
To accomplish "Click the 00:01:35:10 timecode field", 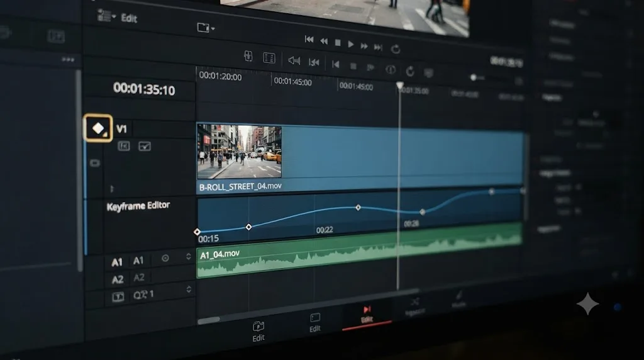I will pos(144,89).
